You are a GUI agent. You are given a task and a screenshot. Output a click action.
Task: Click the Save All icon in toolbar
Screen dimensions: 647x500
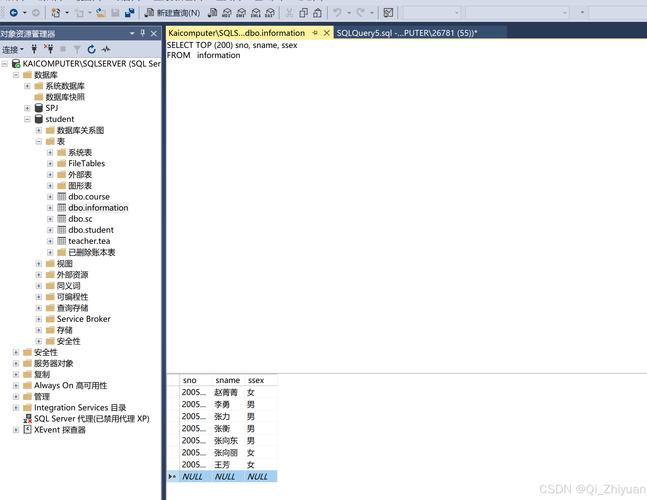point(130,13)
